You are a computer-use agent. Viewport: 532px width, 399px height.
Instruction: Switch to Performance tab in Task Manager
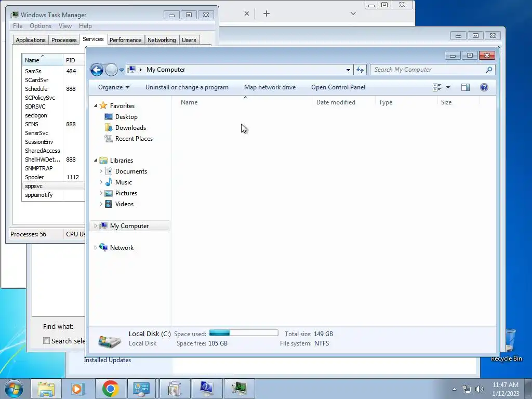coord(126,40)
